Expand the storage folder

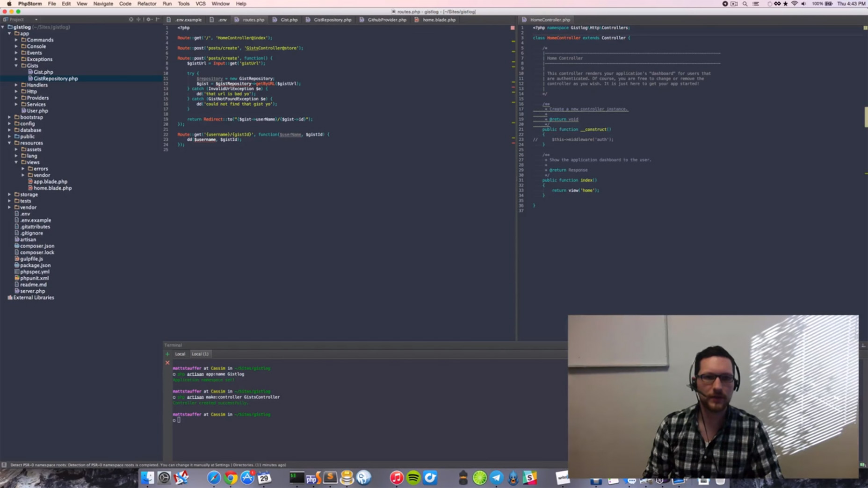(x=9, y=194)
